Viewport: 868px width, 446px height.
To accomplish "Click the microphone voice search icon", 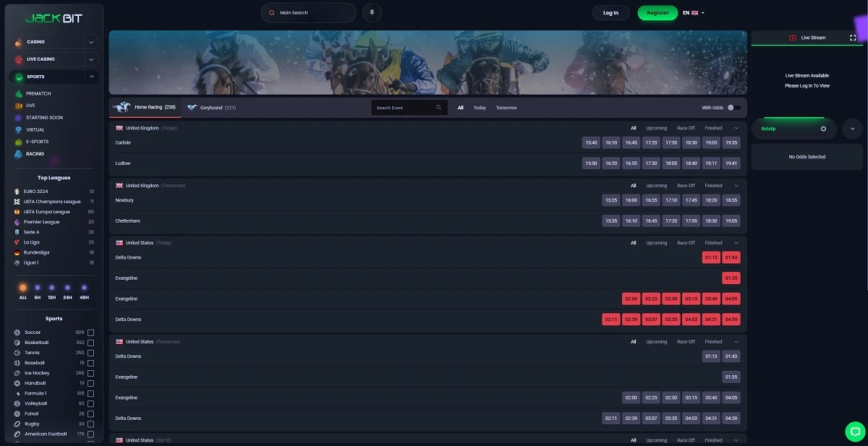I will 372,12.
